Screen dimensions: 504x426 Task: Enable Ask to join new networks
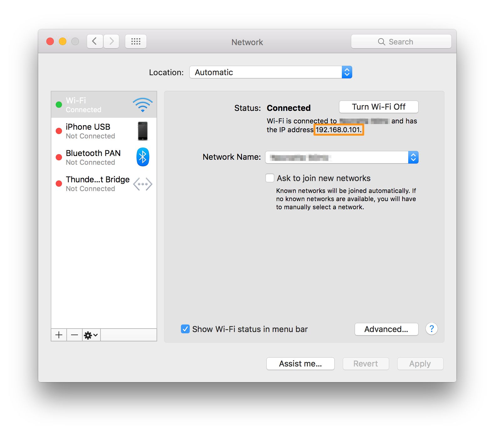click(x=270, y=178)
